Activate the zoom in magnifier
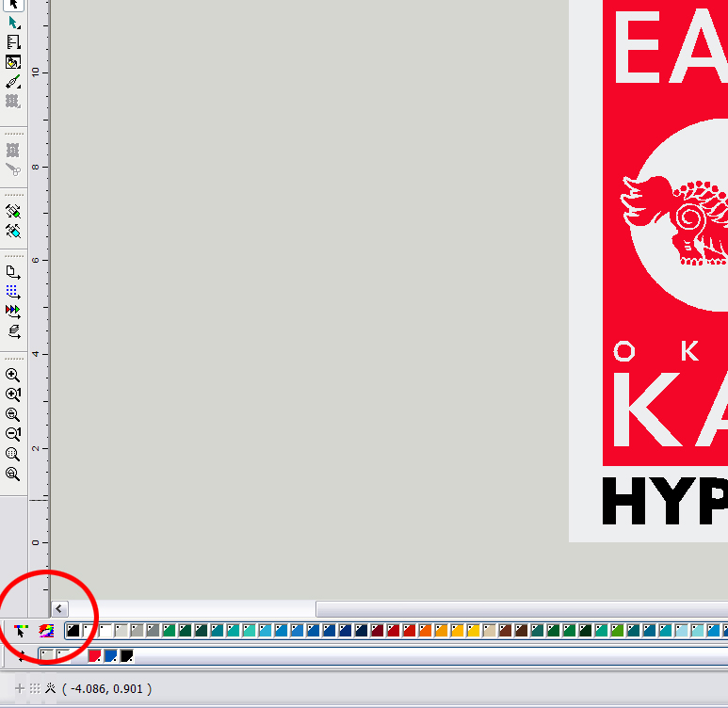728x708 pixels. point(13,375)
